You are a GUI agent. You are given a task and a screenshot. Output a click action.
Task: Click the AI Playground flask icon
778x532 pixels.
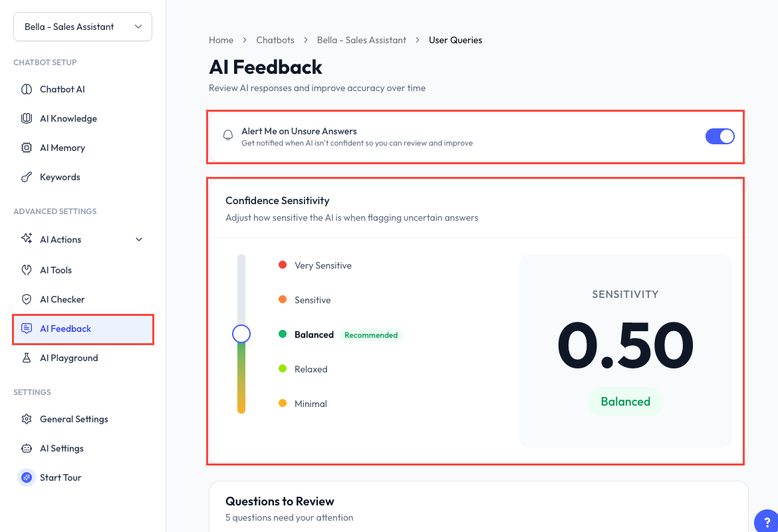click(27, 358)
